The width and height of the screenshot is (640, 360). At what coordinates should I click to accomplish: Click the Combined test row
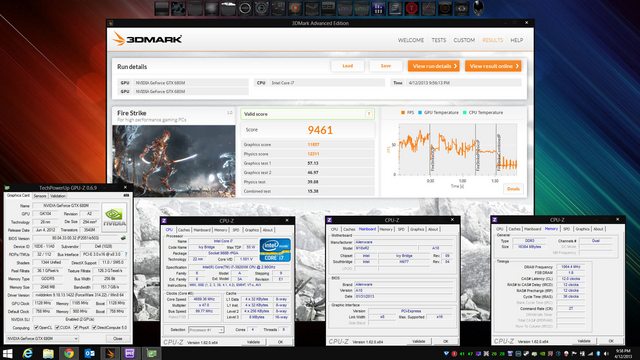pyautogui.click(x=307, y=191)
